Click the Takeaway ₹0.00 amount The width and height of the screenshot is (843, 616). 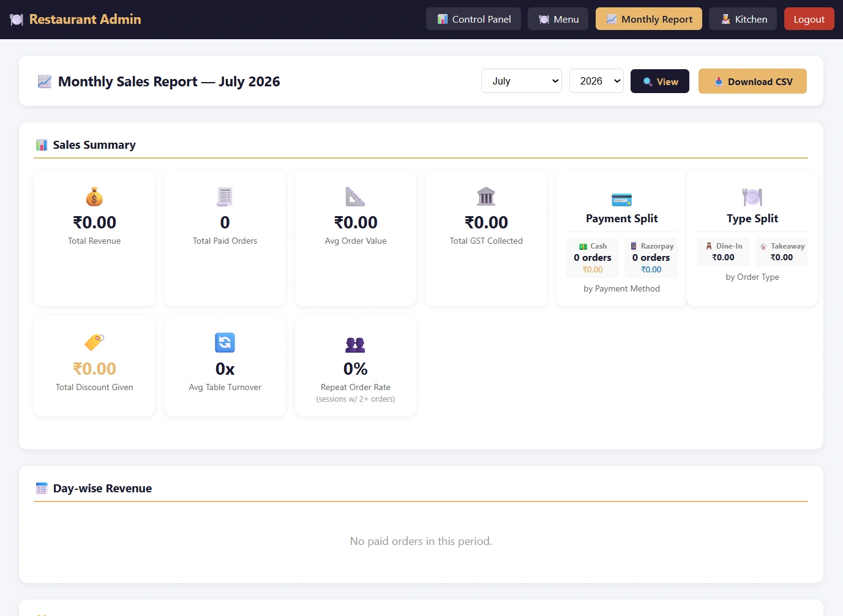coord(782,257)
